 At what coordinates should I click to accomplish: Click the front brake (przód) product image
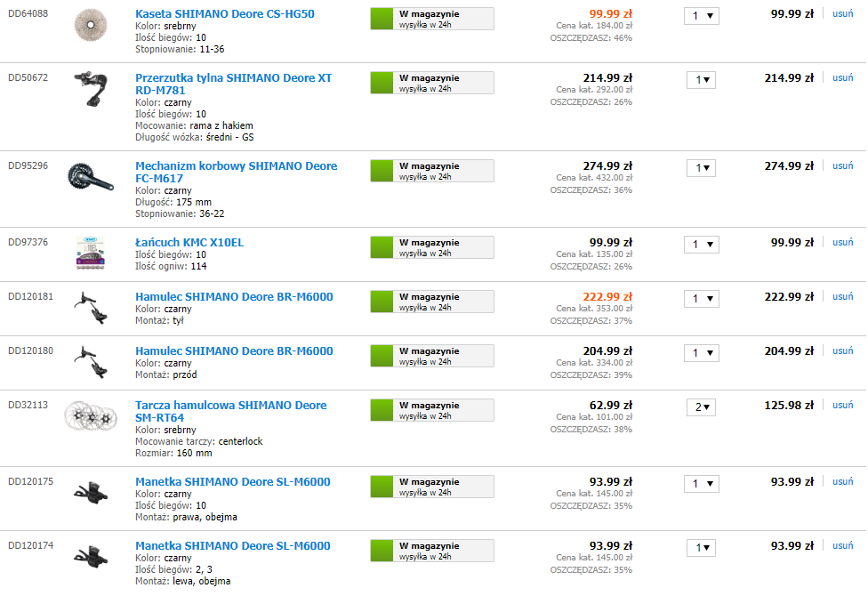click(x=91, y=358)
